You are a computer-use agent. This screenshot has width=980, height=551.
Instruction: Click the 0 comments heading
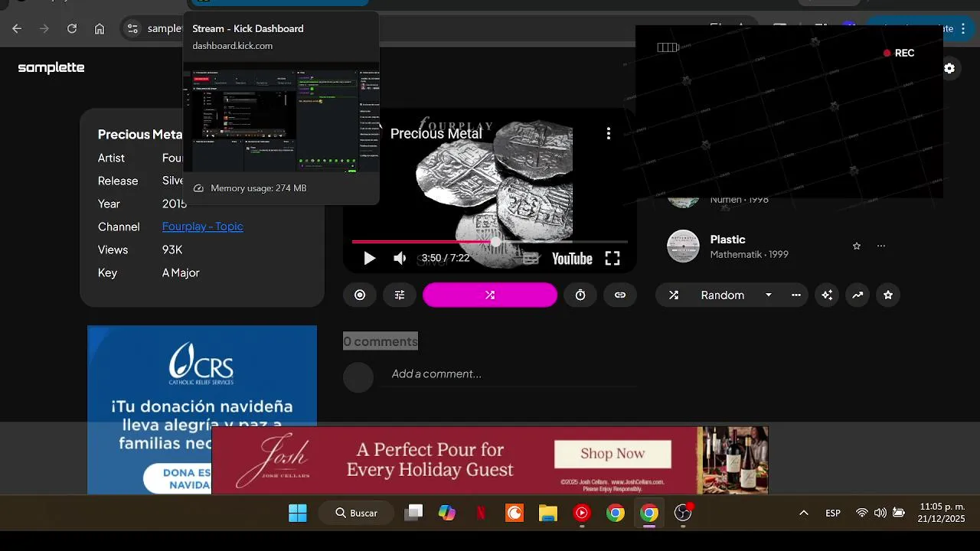coord(381,341)
